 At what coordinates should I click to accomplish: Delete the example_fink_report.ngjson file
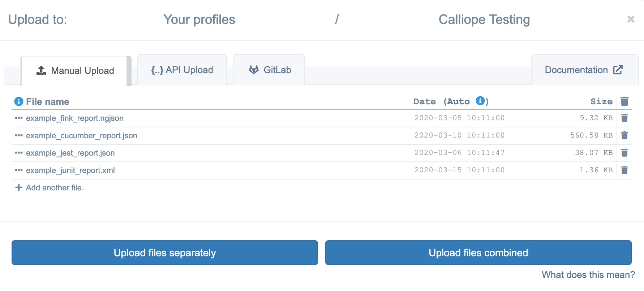624,118
